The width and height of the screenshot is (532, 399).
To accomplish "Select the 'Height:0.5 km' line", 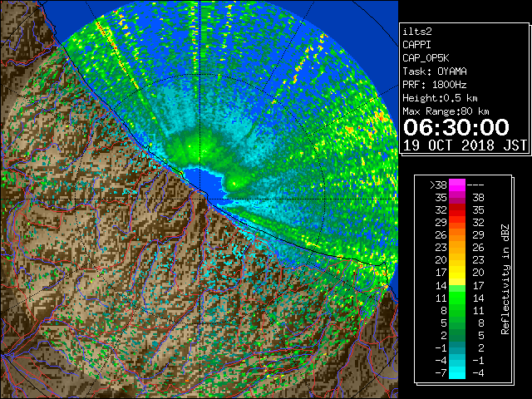I will tap(440, 98).
